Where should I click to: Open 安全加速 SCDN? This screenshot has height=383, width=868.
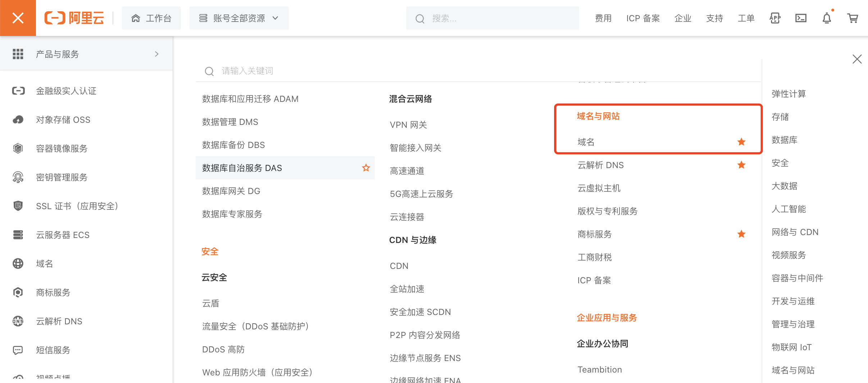tap(420, 312)
